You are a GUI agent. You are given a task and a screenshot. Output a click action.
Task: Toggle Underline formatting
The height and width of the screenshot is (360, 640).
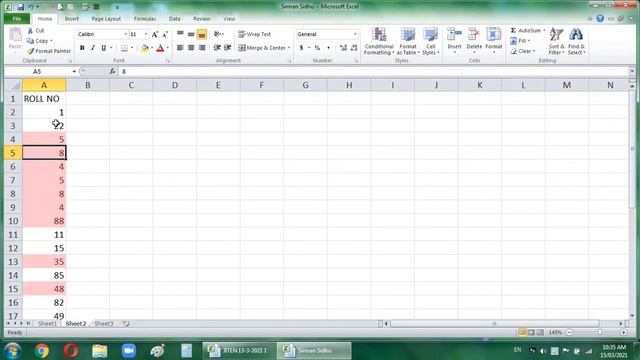pyautogui.click(x=104, y=48)
